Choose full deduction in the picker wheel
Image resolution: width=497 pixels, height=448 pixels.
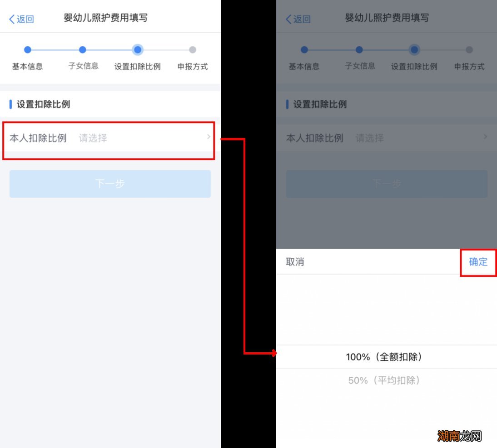tap(384, 357)
